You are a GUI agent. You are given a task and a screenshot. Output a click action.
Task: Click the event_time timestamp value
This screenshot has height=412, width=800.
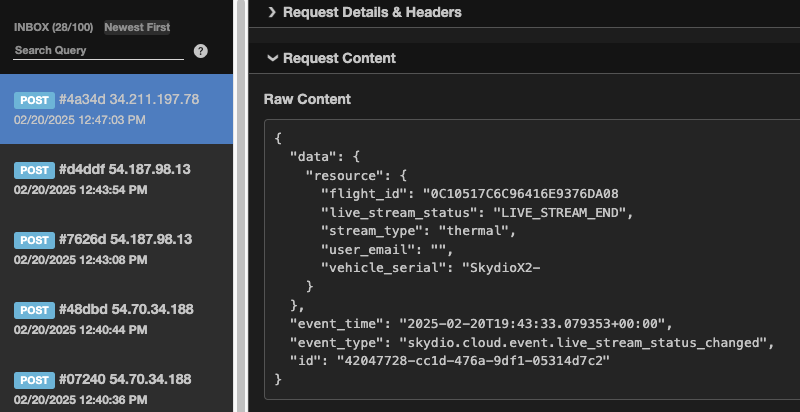tap(533, 324)
